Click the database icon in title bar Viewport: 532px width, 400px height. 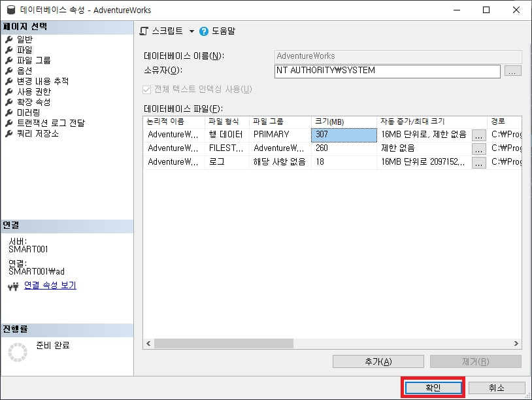coord(11,10)
